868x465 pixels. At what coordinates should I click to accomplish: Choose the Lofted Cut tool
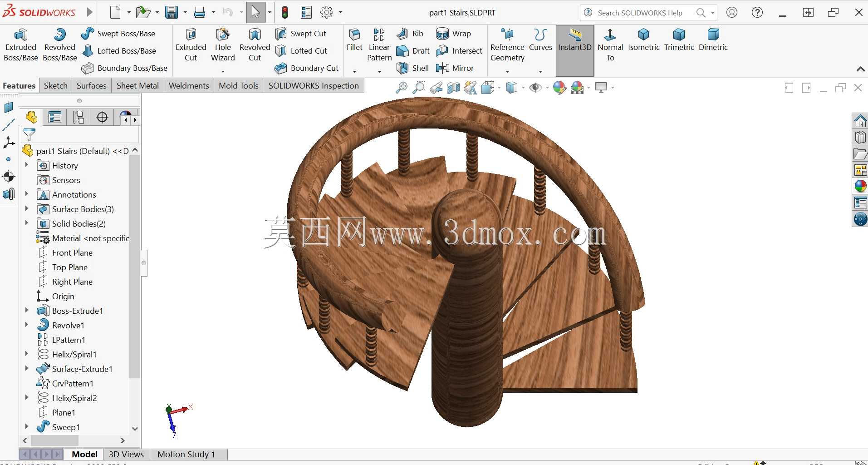(x=301, y=51)
